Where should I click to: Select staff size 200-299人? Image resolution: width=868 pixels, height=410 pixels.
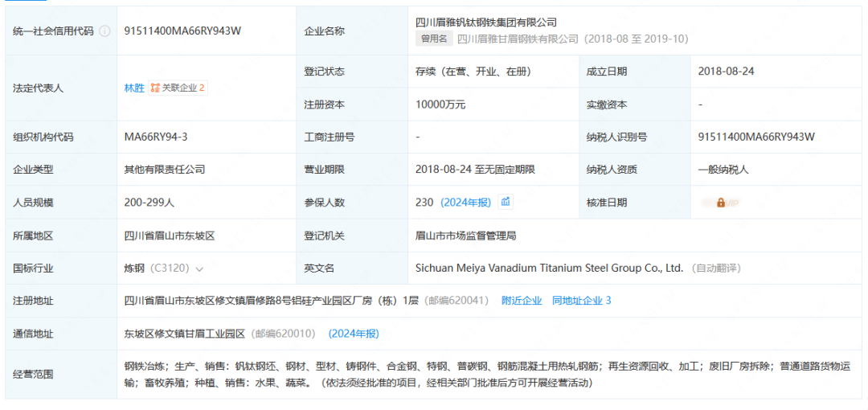[x=149, y=203]
